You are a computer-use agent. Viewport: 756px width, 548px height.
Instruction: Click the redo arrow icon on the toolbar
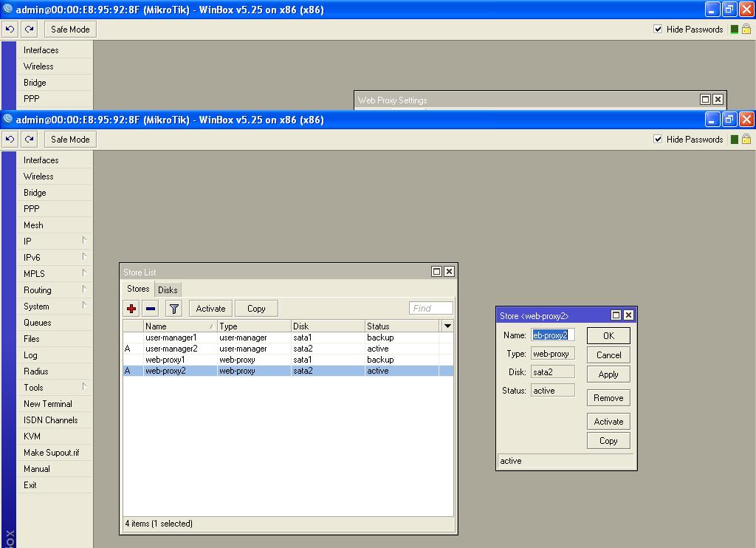pos(28,139)
